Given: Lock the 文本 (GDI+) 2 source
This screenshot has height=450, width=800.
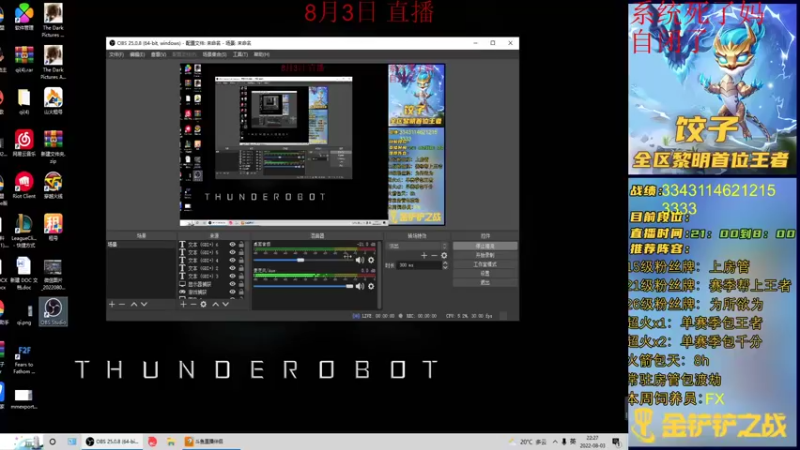Looking at the screenshot, I should pyautogui.click(x=241, y=268).
